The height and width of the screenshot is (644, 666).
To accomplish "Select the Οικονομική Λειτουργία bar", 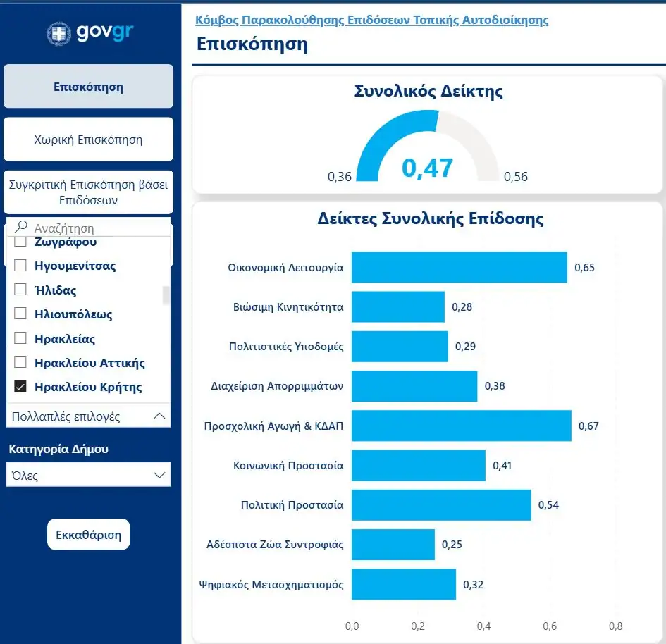I will tap(459, 268).
